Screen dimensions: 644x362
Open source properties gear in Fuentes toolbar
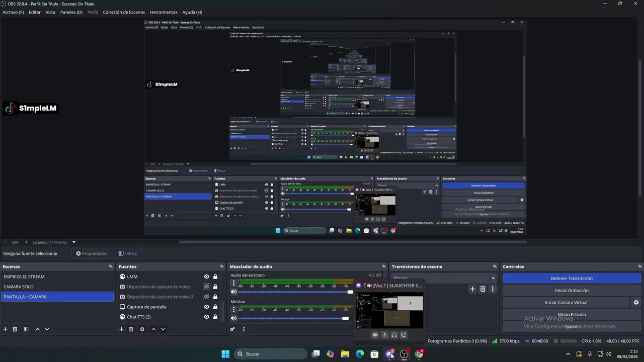[x=142, y=329]
